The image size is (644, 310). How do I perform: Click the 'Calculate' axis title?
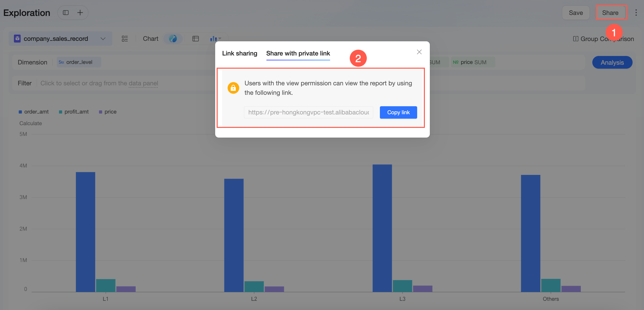(31, 123)
